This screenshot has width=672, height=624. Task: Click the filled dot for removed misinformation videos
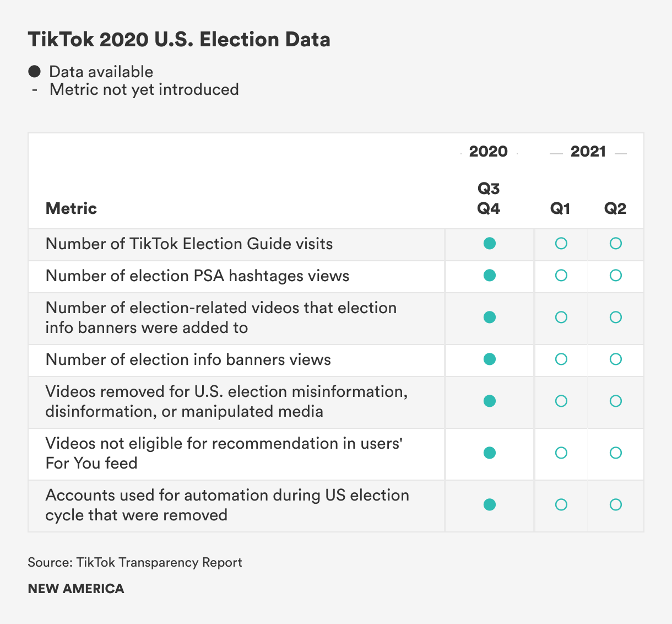click(489, 401)
